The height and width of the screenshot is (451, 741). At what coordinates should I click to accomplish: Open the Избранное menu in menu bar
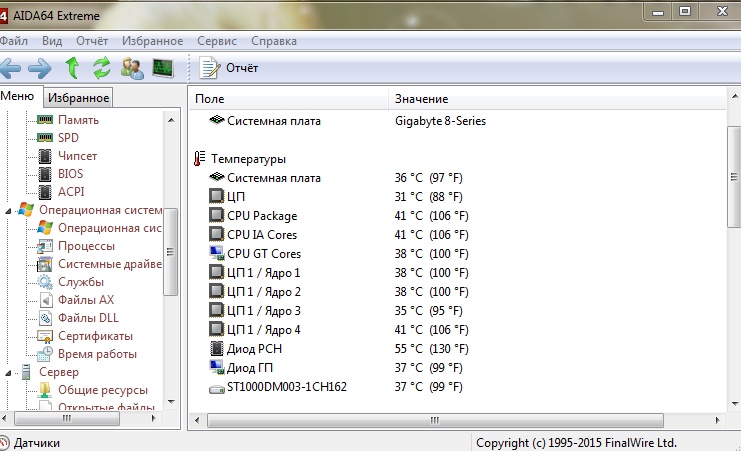(x=152, y=41)
